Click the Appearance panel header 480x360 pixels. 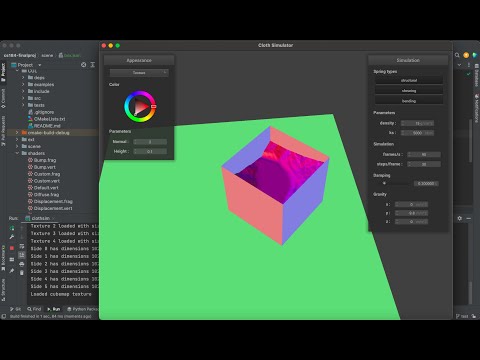pos(139,60)
